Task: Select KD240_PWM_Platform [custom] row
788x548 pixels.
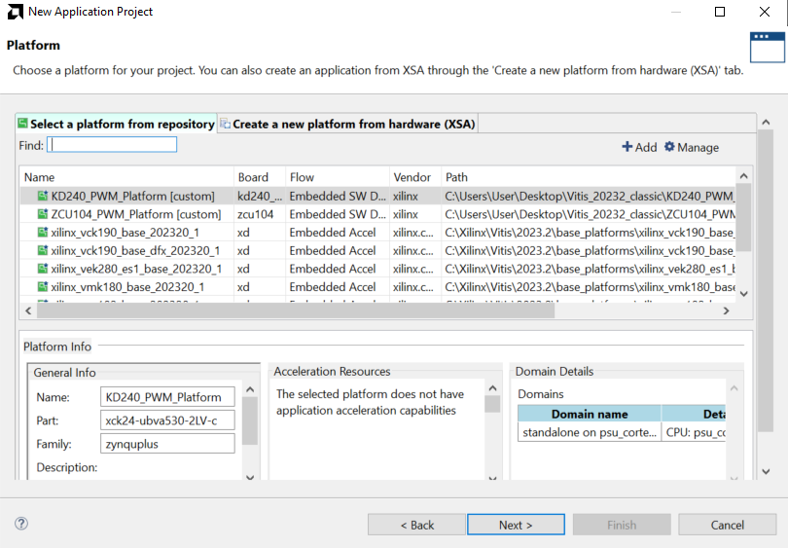Action: [377, 196]
